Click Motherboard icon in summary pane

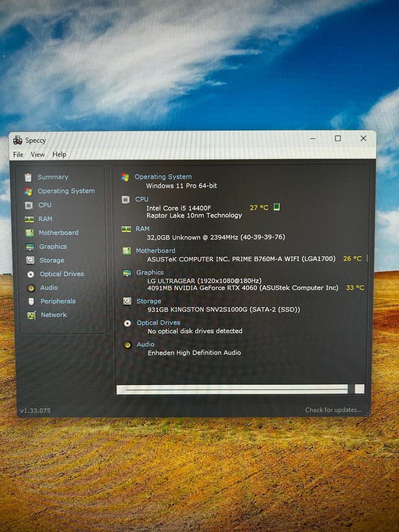point(126,251)
